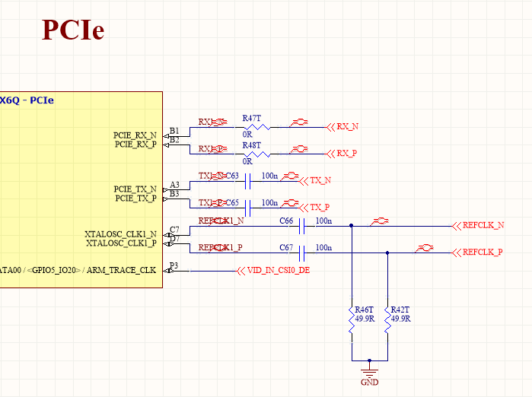
Task: Select the directive symbol on REFCLK_P wire
Action: pyautogui.click(x=425, y=248)
